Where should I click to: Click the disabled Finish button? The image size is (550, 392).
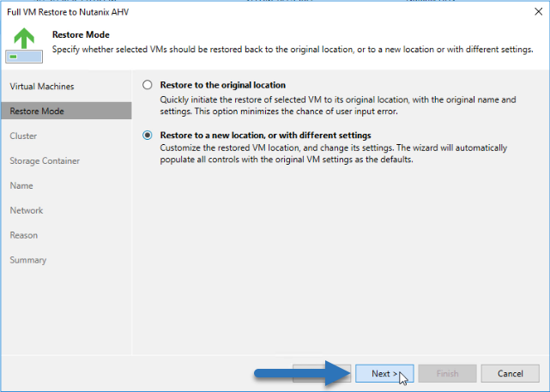point(447,373)
